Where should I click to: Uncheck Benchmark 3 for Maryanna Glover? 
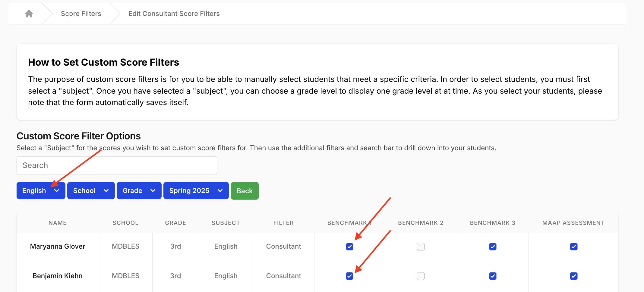[x=493, y=247]
